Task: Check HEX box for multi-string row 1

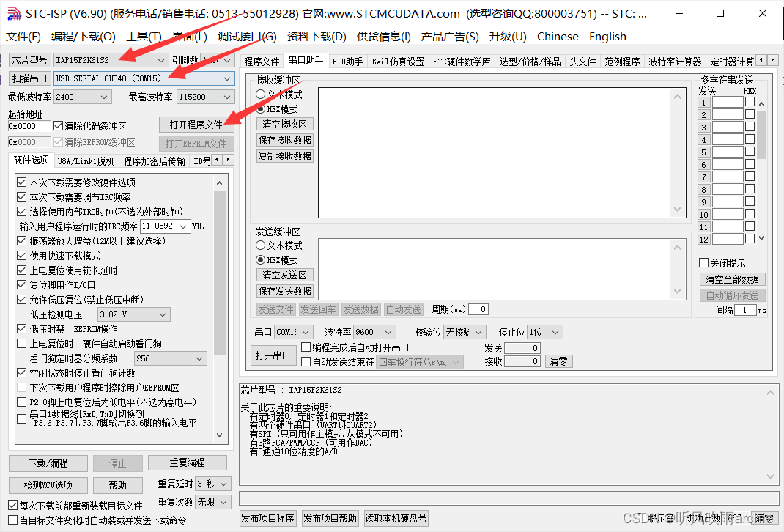Action: point(750,102)
